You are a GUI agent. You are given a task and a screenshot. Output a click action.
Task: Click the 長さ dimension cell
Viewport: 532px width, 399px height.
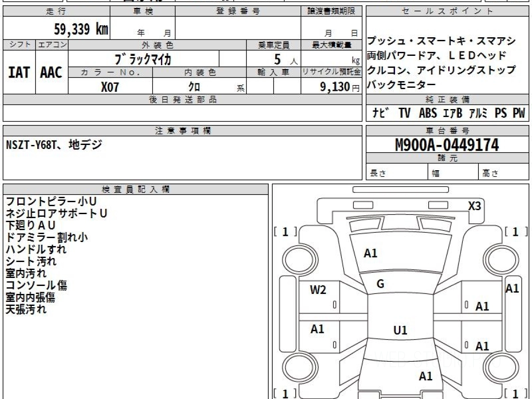point(397,172)
